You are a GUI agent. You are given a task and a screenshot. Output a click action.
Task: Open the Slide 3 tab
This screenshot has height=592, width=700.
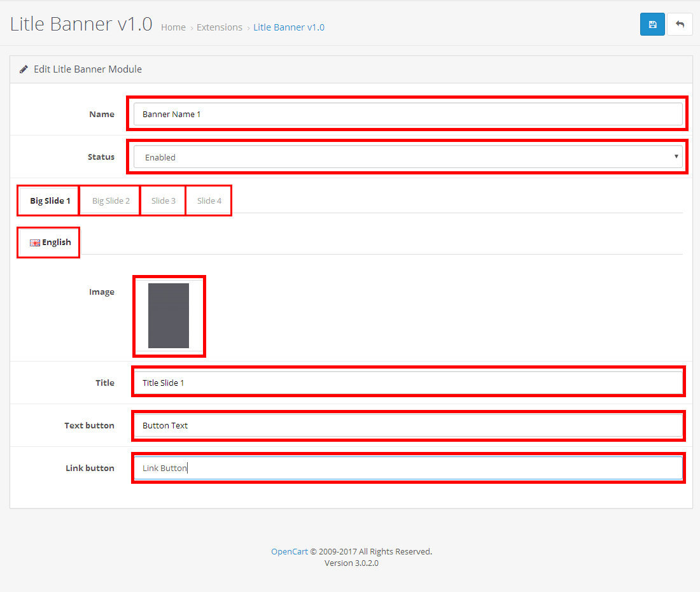[164, 201]
